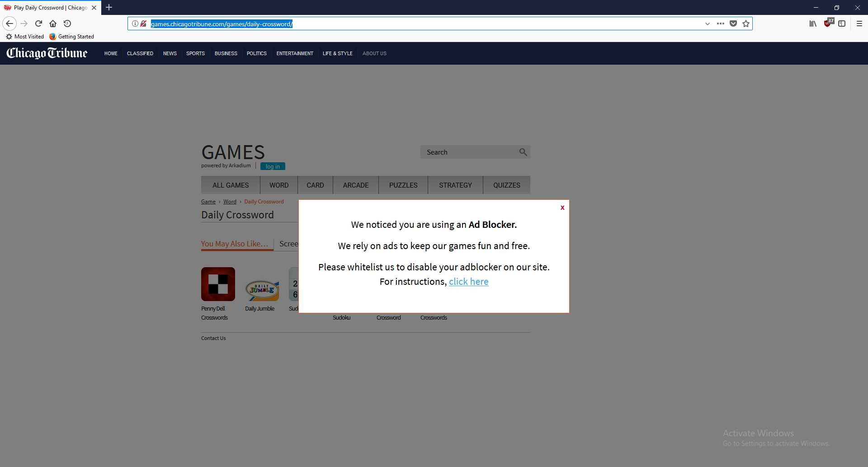Select ALL GAMES tab
The width and height of the screenshot is (868, 467).
pos(231,185)
